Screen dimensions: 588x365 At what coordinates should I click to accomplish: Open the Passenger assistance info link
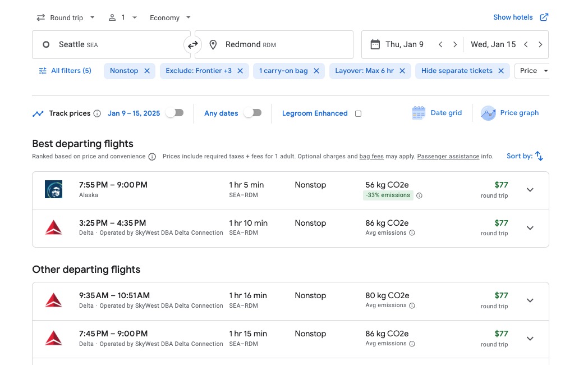pyautogui.click(x=448, y=156)
